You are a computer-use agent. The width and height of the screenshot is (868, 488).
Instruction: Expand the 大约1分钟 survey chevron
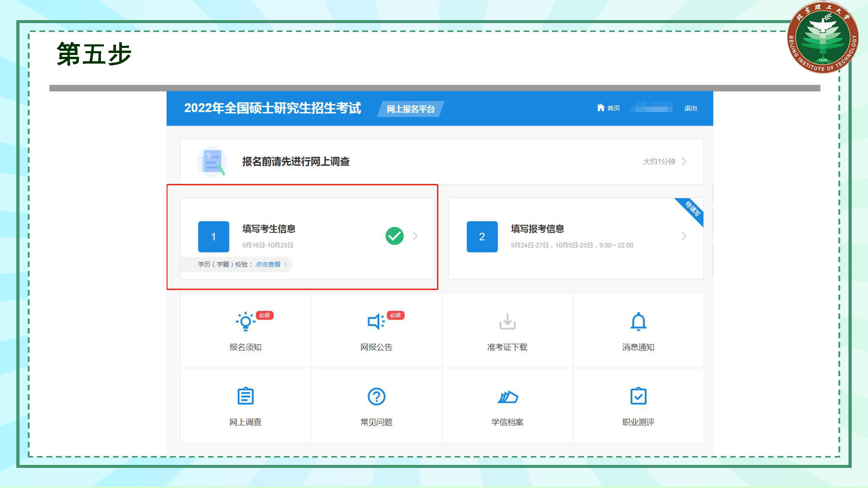(x=684, y=161)
